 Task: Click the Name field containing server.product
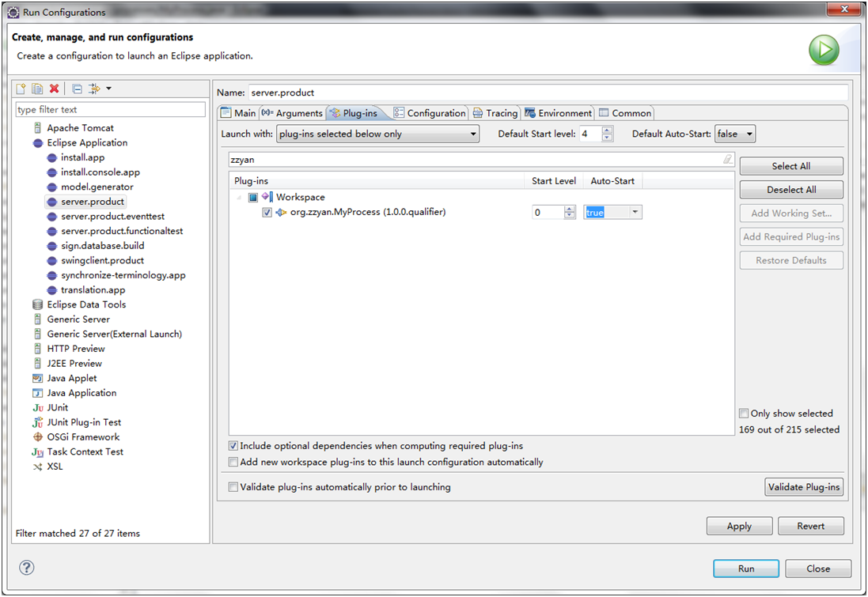click(x=548, y=93)
